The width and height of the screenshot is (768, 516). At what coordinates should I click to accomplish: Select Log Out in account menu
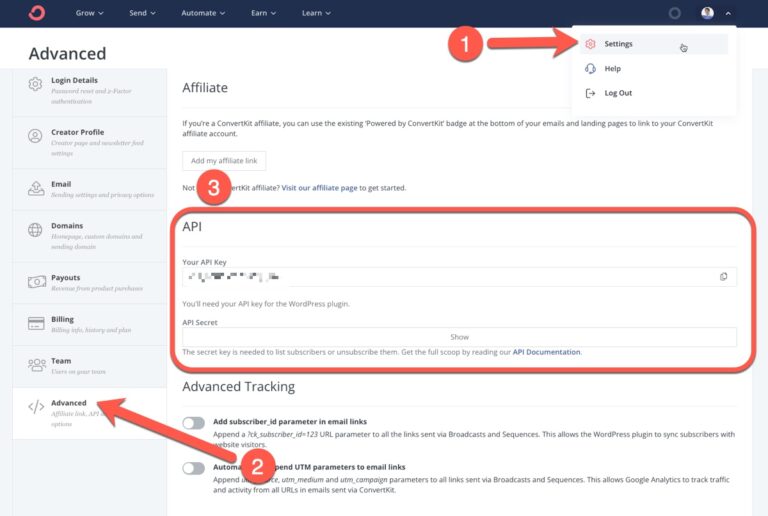[x=654, y=93]
